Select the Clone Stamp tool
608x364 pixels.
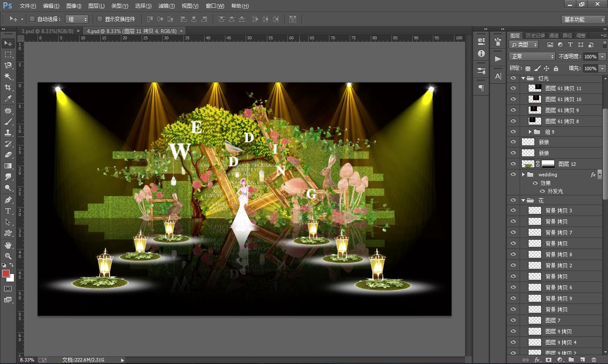click(x=8, y=133)
